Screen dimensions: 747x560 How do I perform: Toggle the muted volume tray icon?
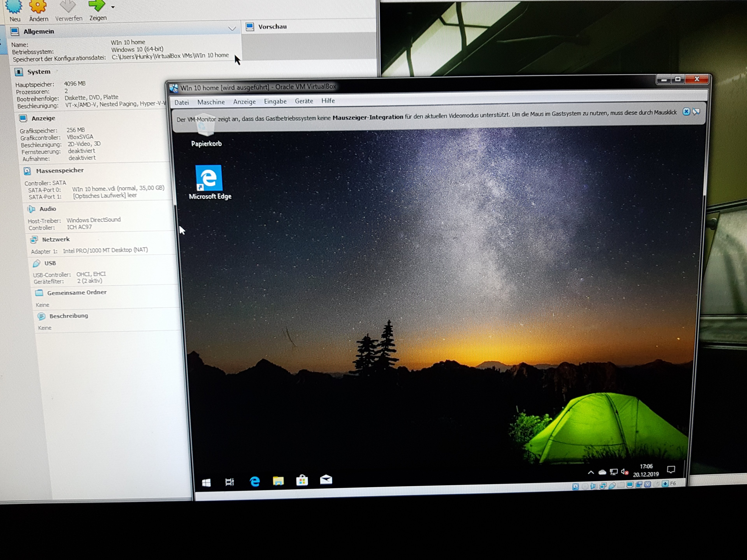pyautogui.click(x=624, y=472)
